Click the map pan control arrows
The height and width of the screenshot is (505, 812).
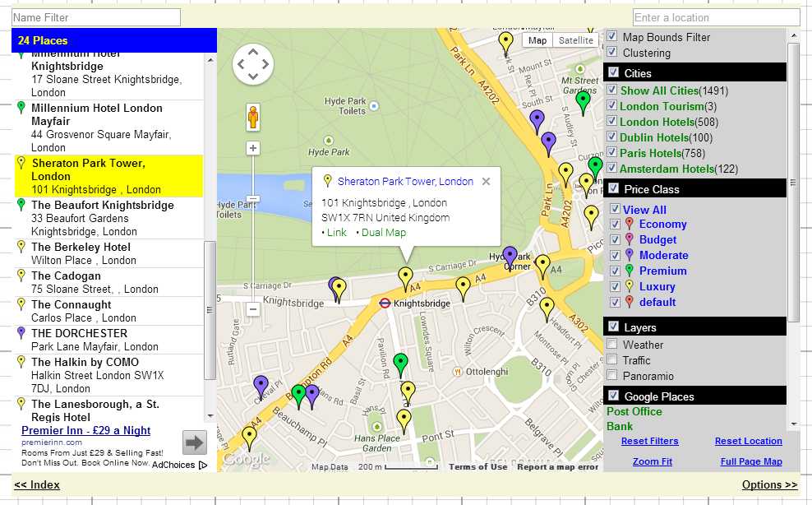pos(252,64)
